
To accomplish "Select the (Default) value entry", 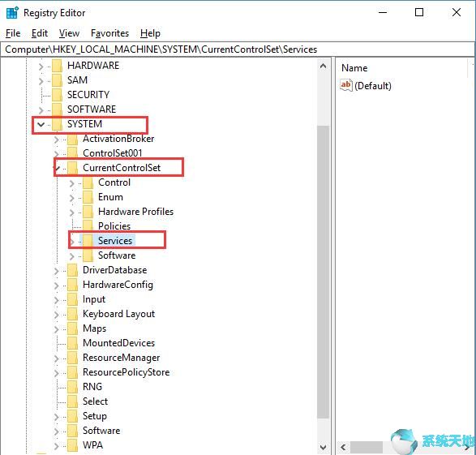I will [373, 86].
